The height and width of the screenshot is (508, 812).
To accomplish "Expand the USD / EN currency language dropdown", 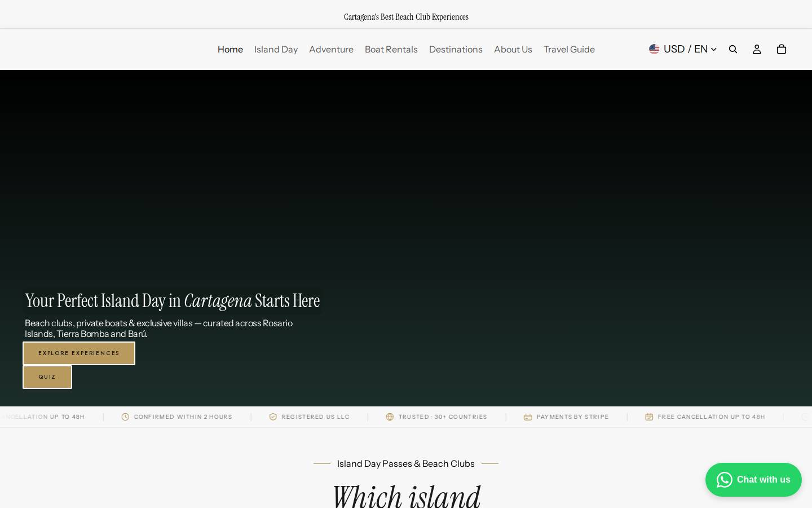I will [x=683, y=49].
